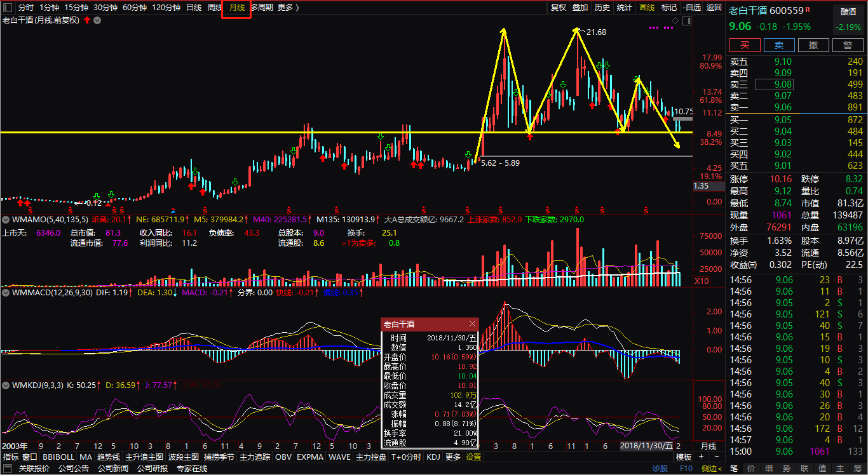Apply 捕捞季节 indicator
Viewport: 868px width, 475px height.
[219, 457]
